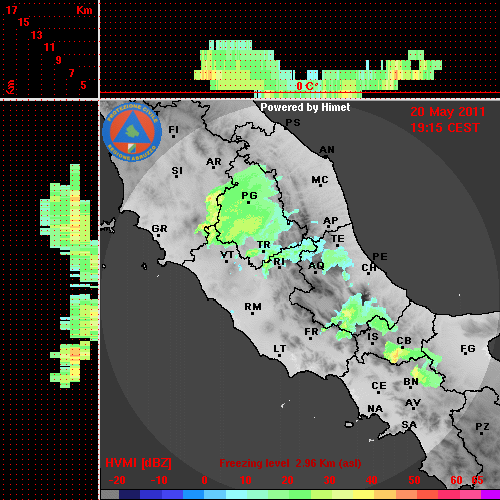The width and height of the screenshot is (500, 500).
Task: Select the FI city label
Action: (174, 129)
